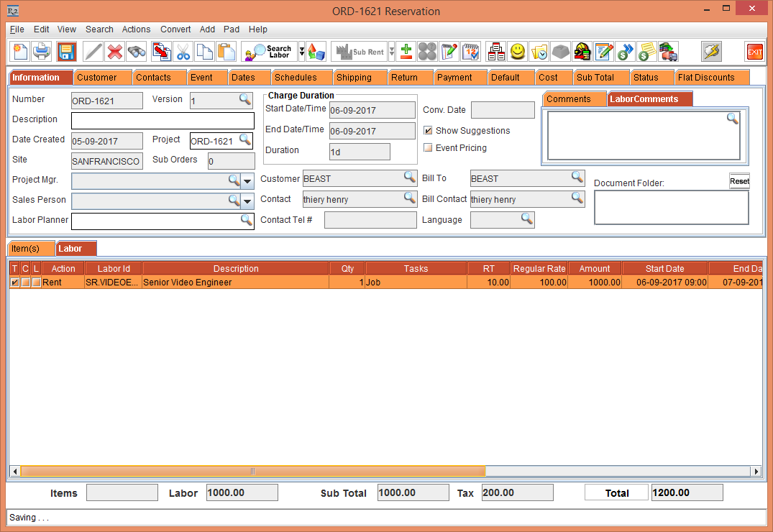This screenshot has width=773, height=532.
Task: Click the red X delete toolbar icon
Action: [115, 52]
